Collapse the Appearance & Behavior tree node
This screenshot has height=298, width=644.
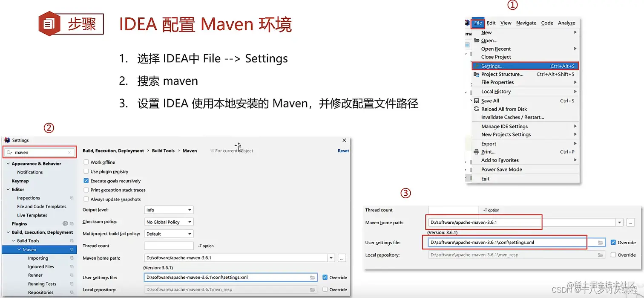coord(8,164)
